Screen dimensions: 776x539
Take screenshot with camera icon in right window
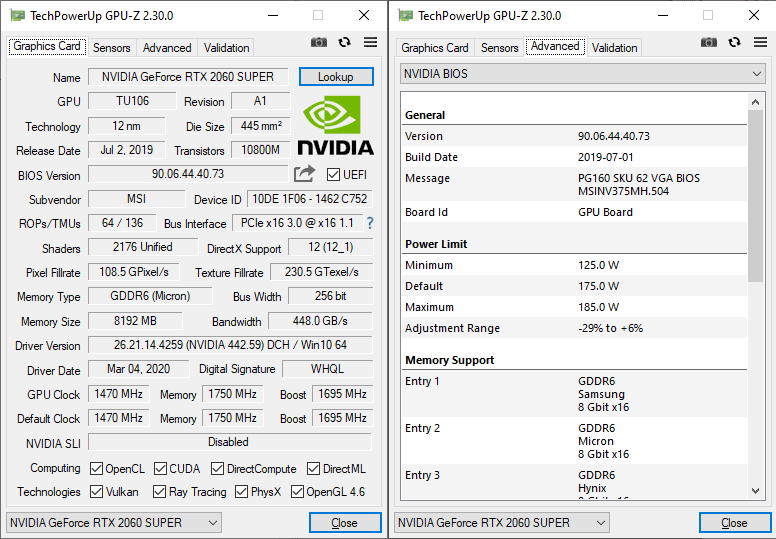(x=709, y=43)
